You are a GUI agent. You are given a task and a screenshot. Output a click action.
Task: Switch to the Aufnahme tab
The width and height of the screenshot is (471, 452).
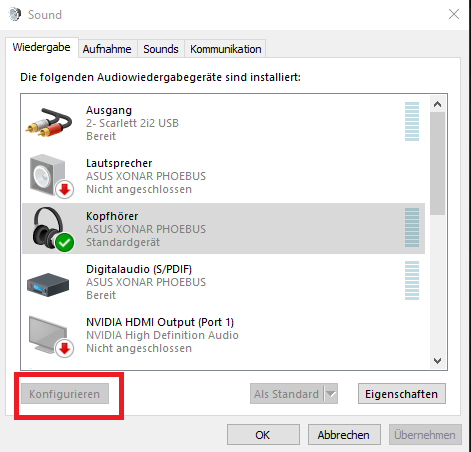click(107, 49)
